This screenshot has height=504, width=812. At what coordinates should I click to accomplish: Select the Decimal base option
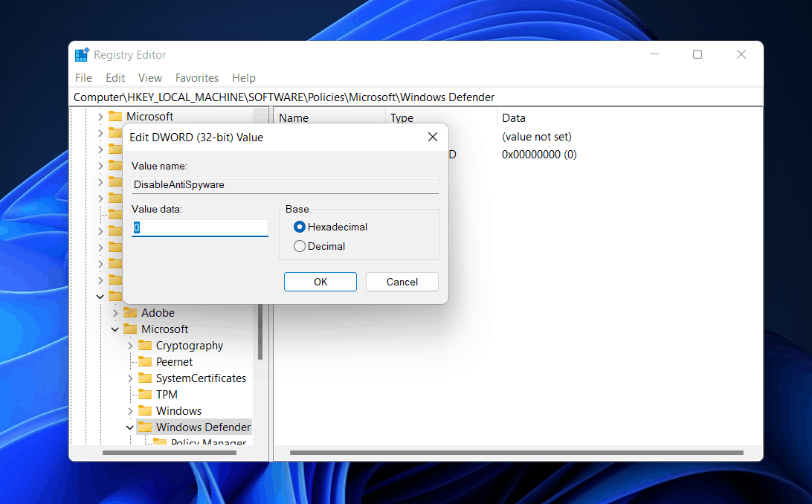click(300, 246)
